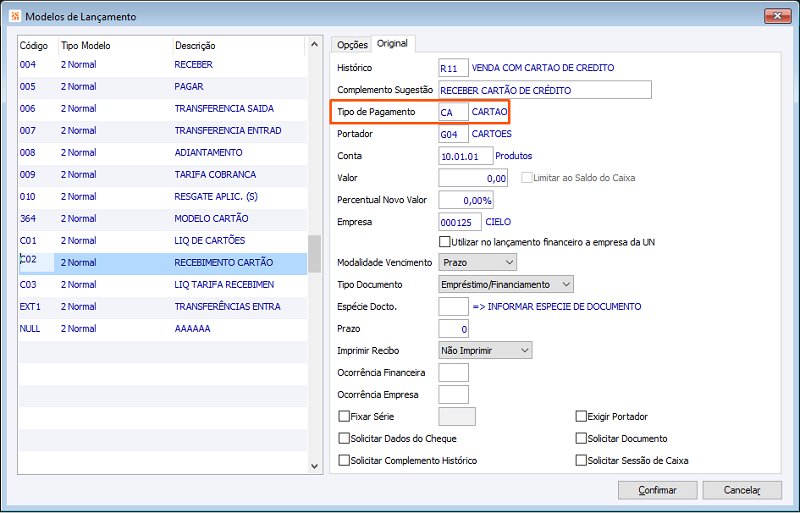
Task: Select the ADIANTAMENTO row
Action: [163, 153]
